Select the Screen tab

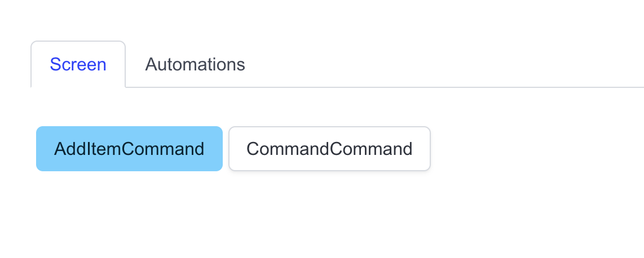[x=78, y=64]
